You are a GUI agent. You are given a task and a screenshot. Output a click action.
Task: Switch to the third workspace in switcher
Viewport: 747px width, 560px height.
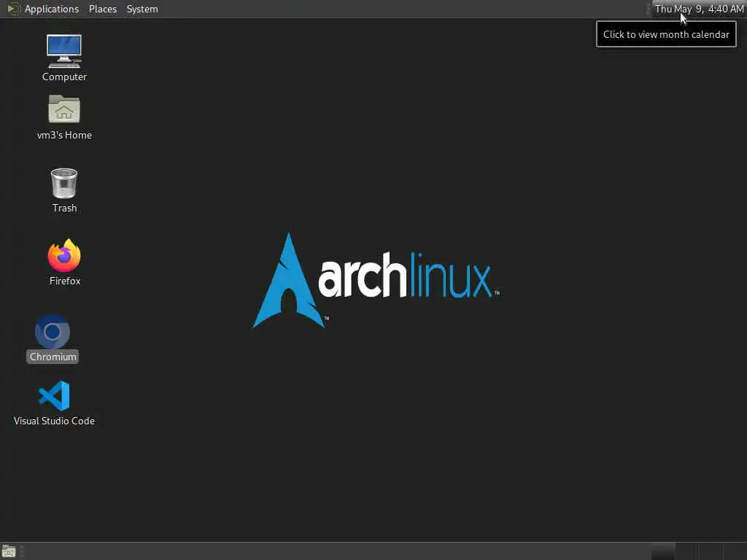coord(711,551)
